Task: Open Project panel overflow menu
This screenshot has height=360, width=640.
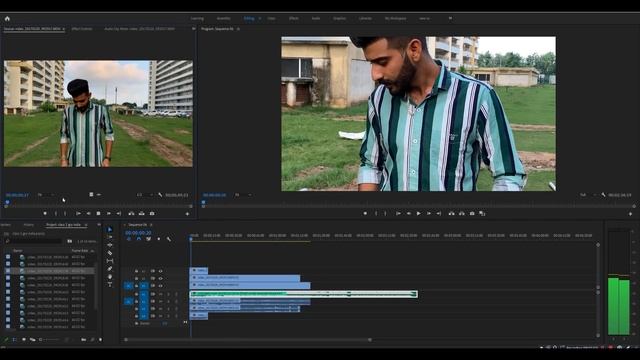Action: point(99,225)
